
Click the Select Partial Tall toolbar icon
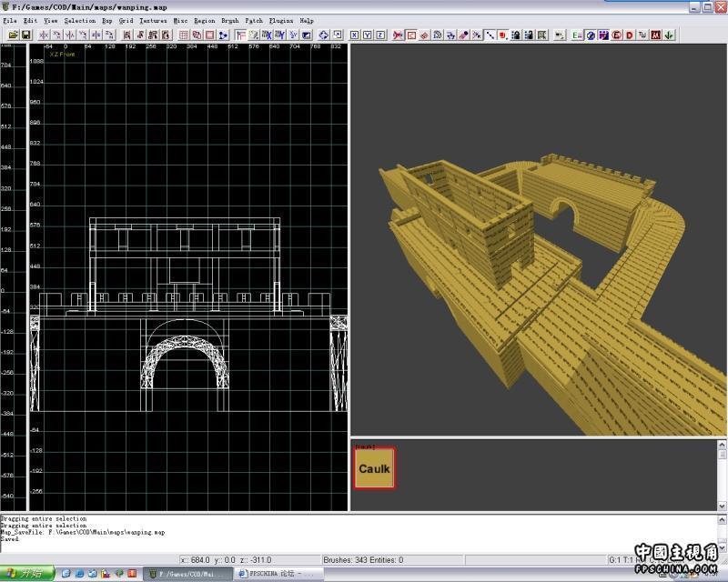click(x=153, y=35)
